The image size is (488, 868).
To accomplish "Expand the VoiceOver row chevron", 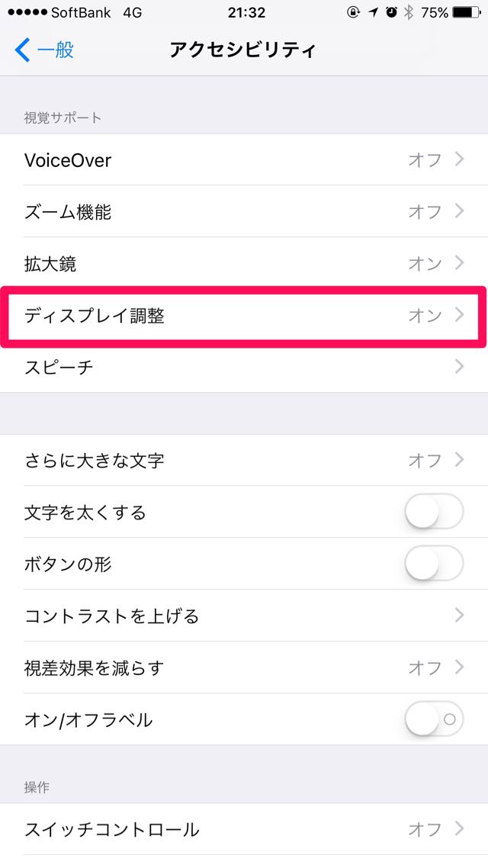I will [459, 159].
